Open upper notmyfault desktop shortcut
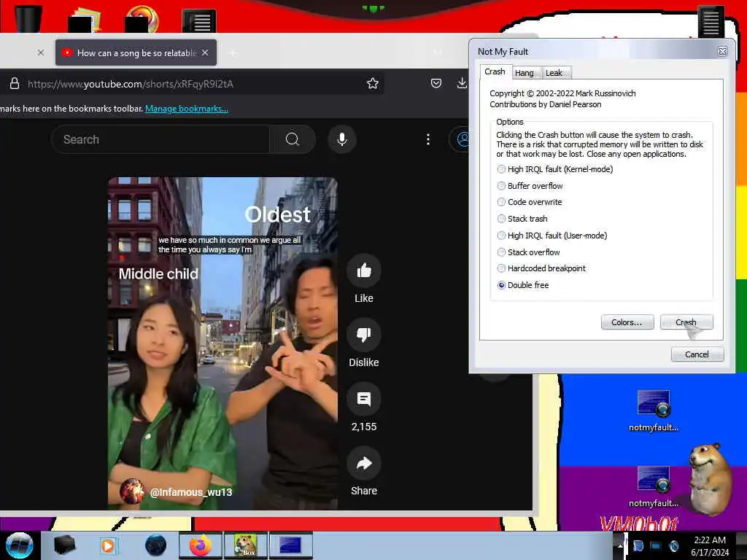The height and width of the screenshot is (560, 747). click(653, 411)
